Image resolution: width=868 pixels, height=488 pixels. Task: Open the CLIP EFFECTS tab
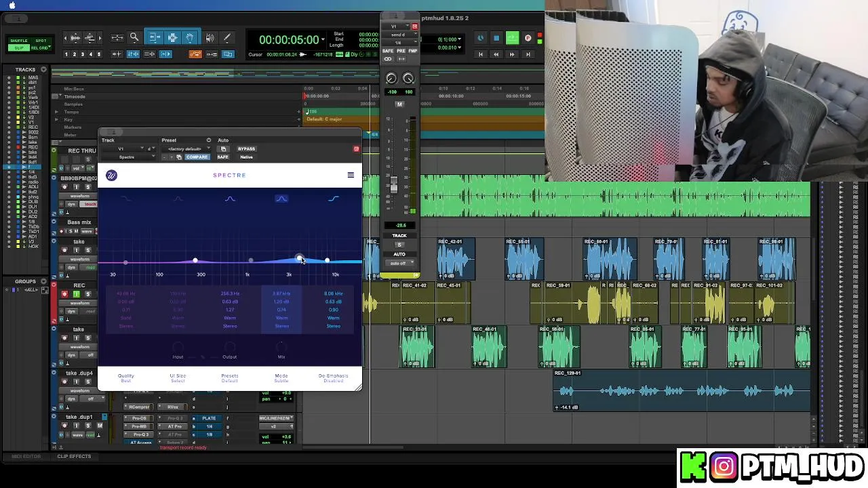coord(74,456)
